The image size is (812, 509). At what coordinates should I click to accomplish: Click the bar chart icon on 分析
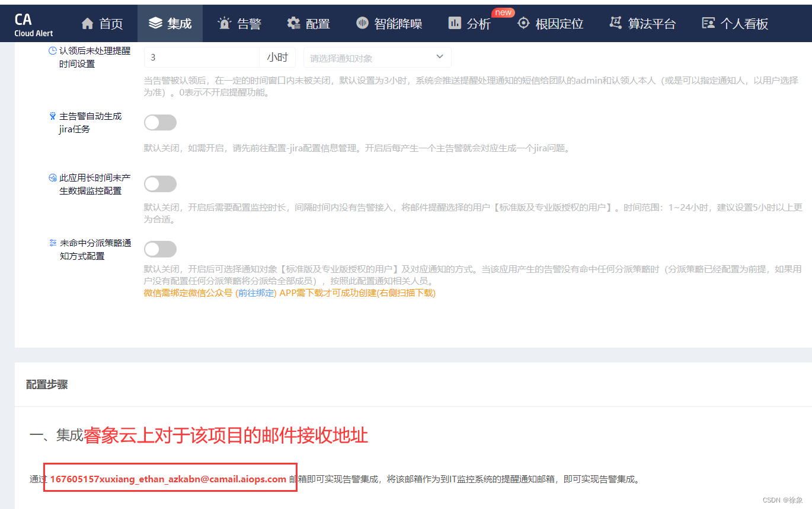coord(453,24)
